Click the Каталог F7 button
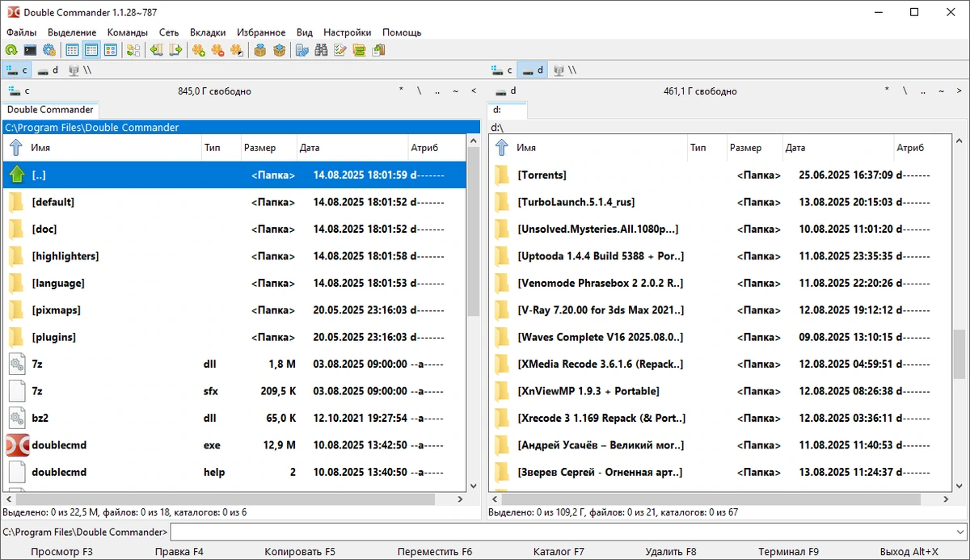 coord(559,552)
